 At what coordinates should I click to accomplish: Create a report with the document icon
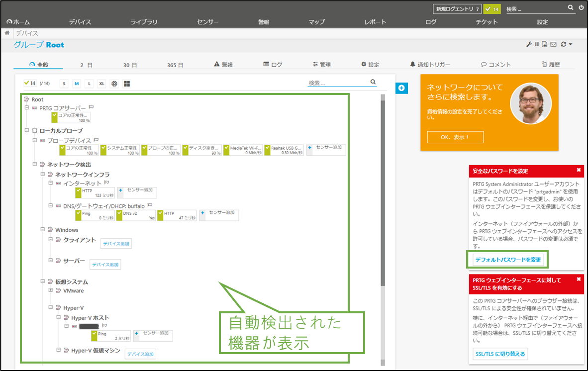(545, 44)
